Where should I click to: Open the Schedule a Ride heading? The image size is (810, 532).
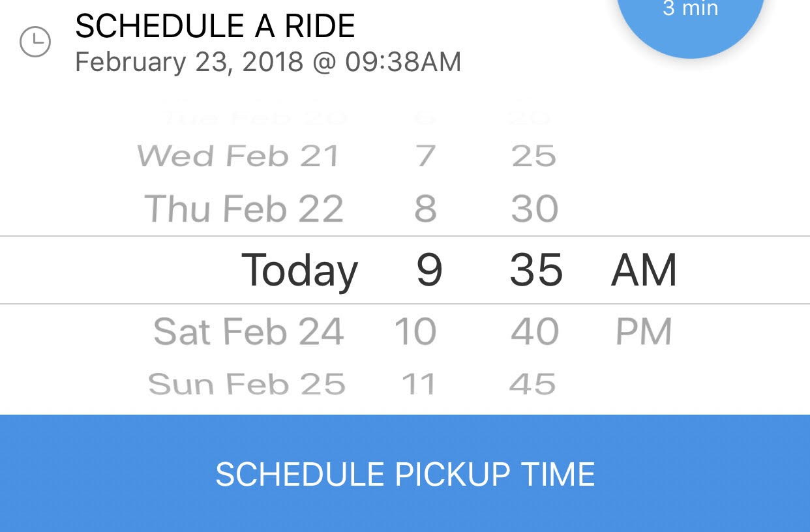point(215,27)
